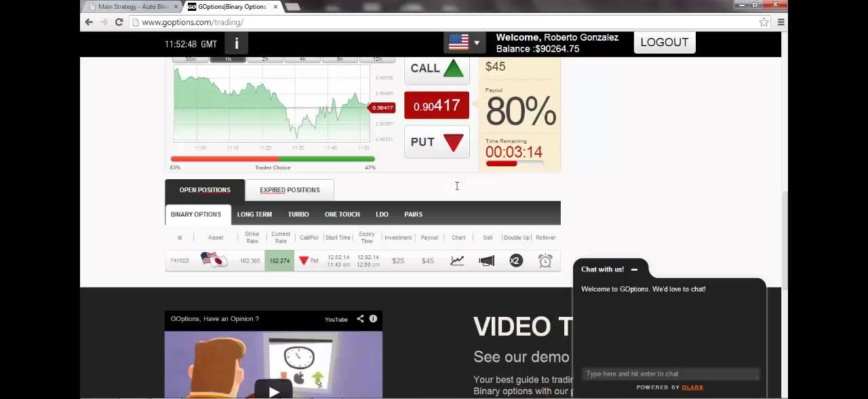Go back with browser back arrow
This screenshot has width=868, height=399.
coord(89,22)
